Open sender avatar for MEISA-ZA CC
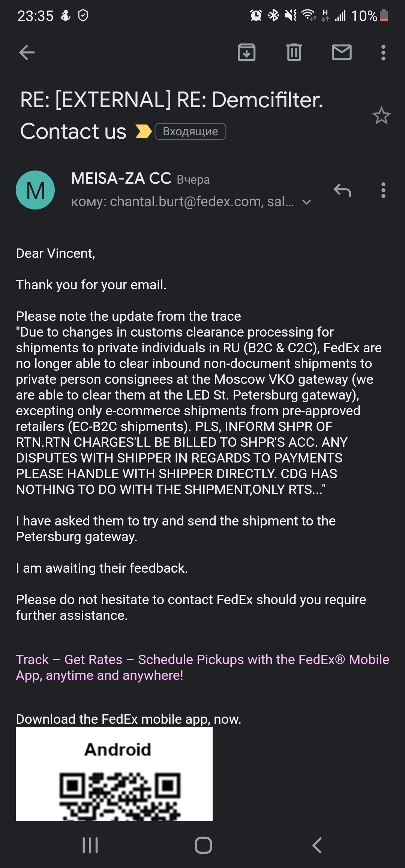 click(35, 190)
